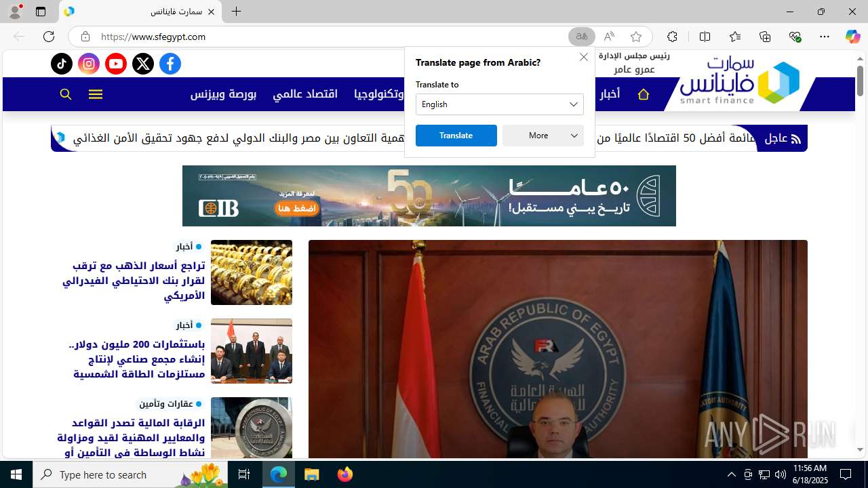Open Browser essentials icon

coord(795,37)
